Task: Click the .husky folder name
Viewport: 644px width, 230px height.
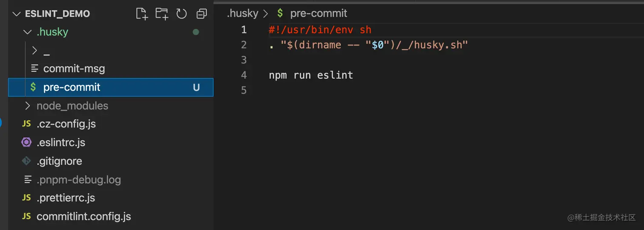Action: [x=52, y=32]
